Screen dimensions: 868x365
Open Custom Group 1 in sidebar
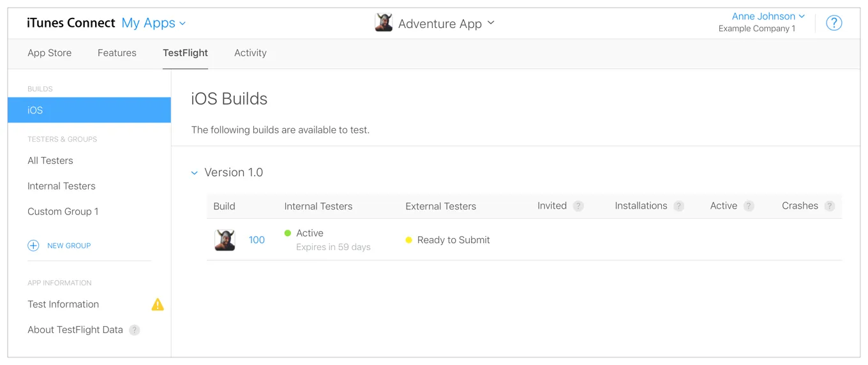63,212
